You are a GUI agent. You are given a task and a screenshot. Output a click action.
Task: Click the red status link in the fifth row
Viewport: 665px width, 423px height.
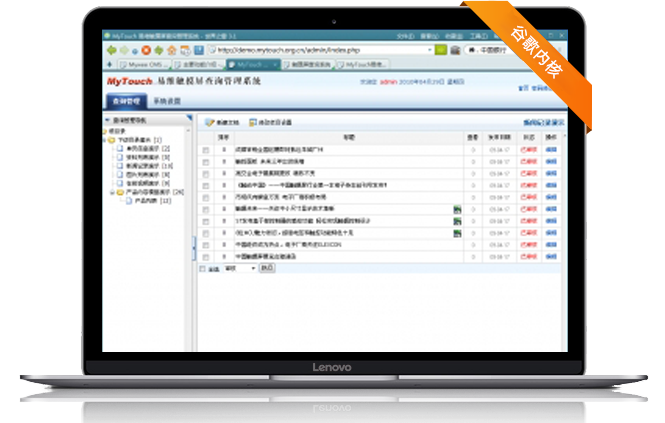click(529, 197)
